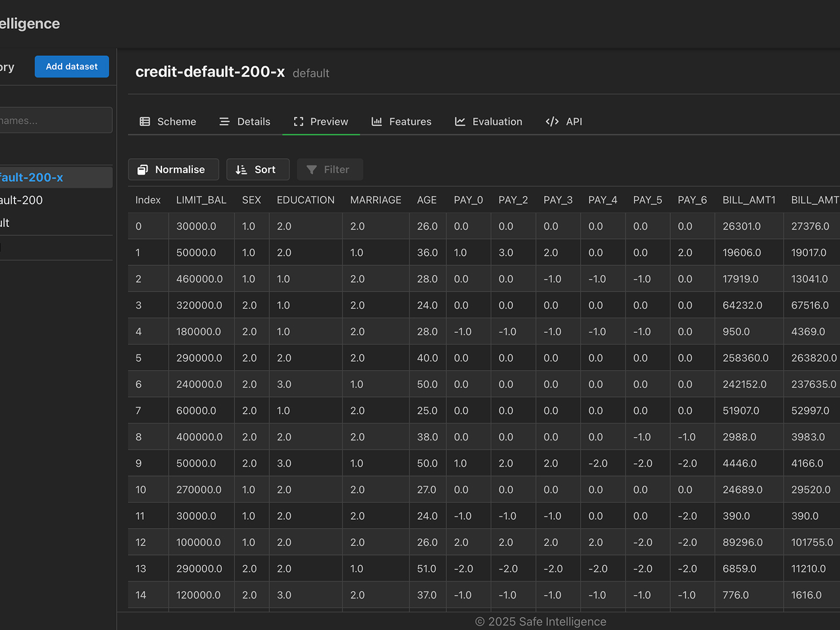Click the Add dataset button
Viewport: 840px width, 630px height.
(72, 66)
